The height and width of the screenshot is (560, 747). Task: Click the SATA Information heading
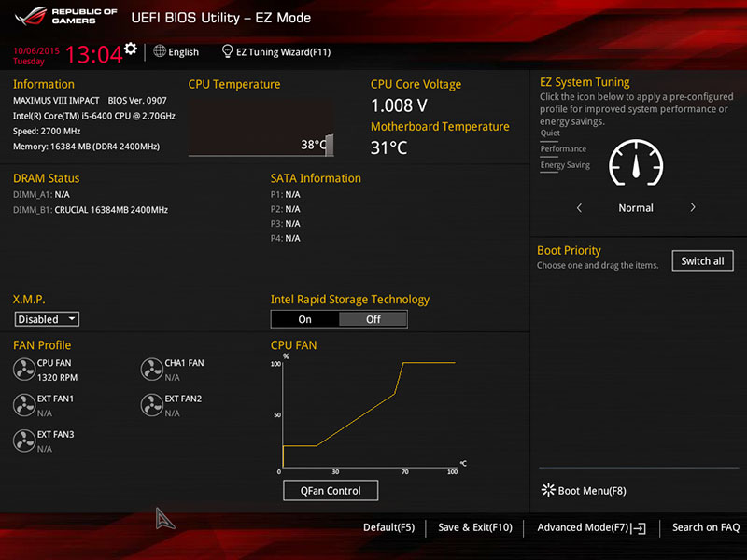(x=316, y=178)
